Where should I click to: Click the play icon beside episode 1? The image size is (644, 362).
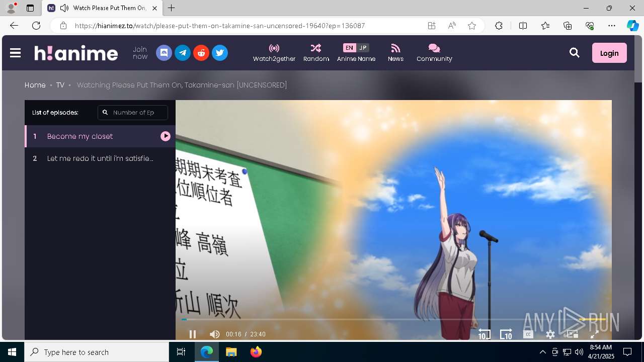click(166, 136)
